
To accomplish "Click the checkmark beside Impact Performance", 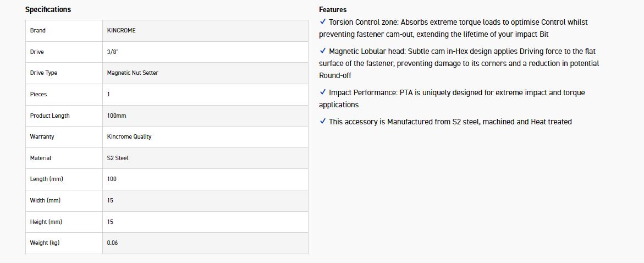I will [x=322, y=92].
